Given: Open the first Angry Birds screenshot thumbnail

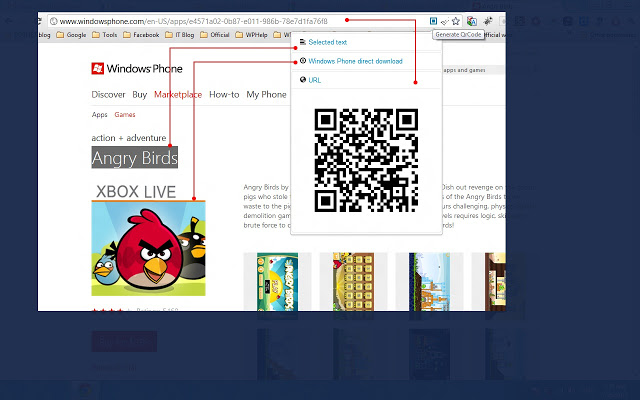Looking at the screenshot, I should pos(278,282).
